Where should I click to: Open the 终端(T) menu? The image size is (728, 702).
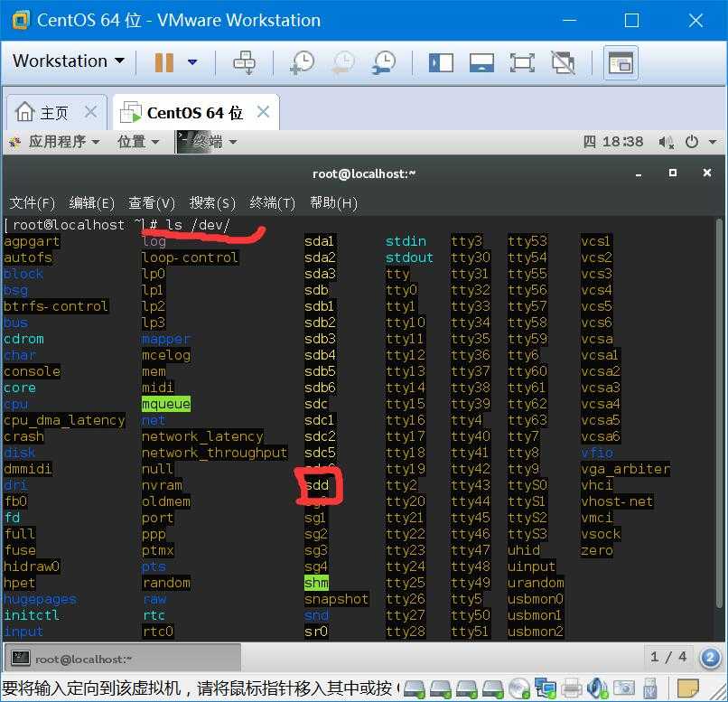[x=272, y=203]
